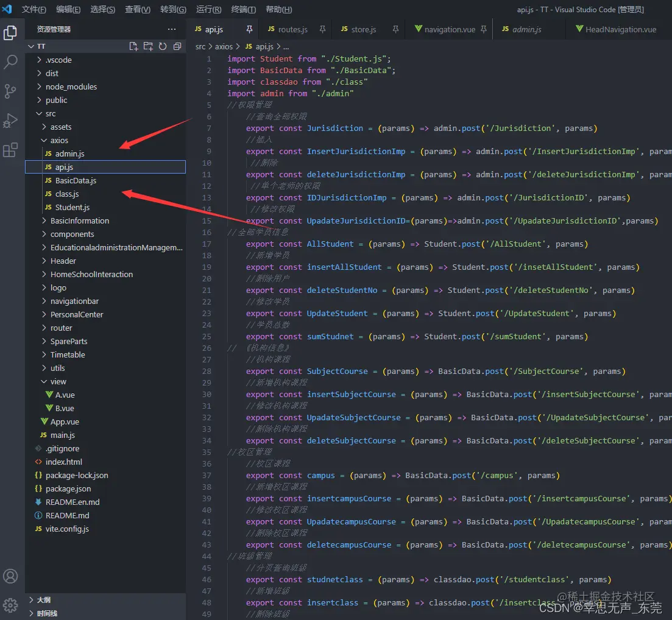This screenshot has height=620, width=672.
Task: Open the 文件(F) menu
Action: coord(34,9)
